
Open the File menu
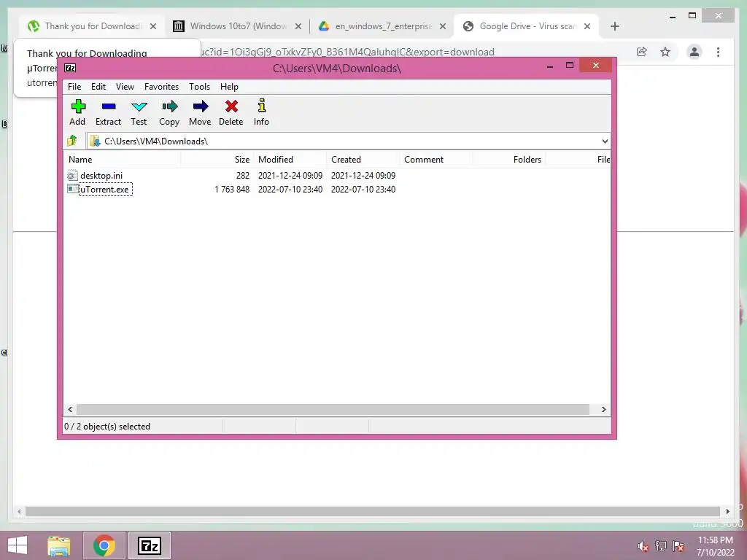coord(74,87)
